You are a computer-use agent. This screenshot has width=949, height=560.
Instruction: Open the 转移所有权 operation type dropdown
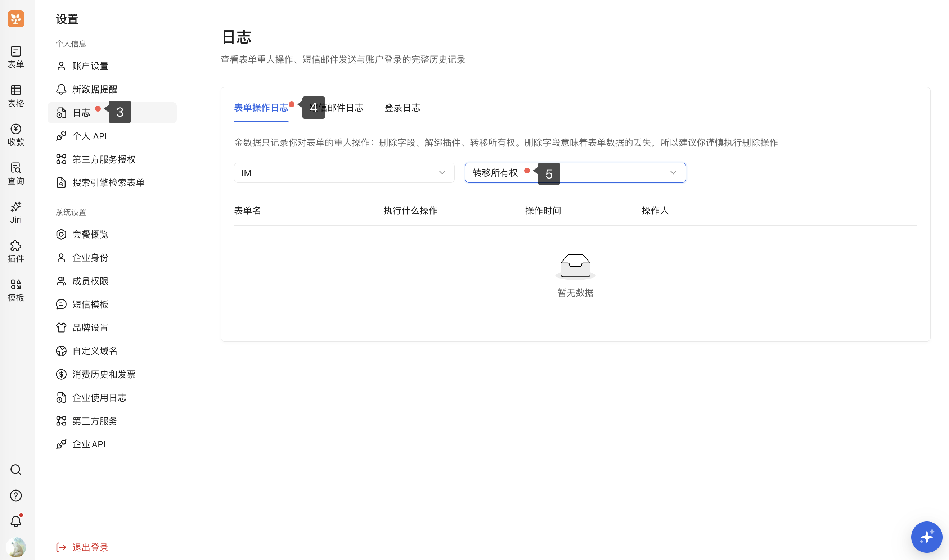point(575,173)
